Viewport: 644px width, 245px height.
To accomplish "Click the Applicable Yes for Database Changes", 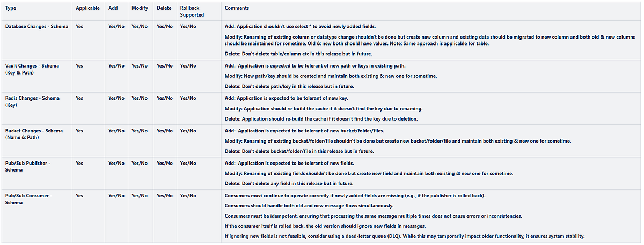I will 79,26.
